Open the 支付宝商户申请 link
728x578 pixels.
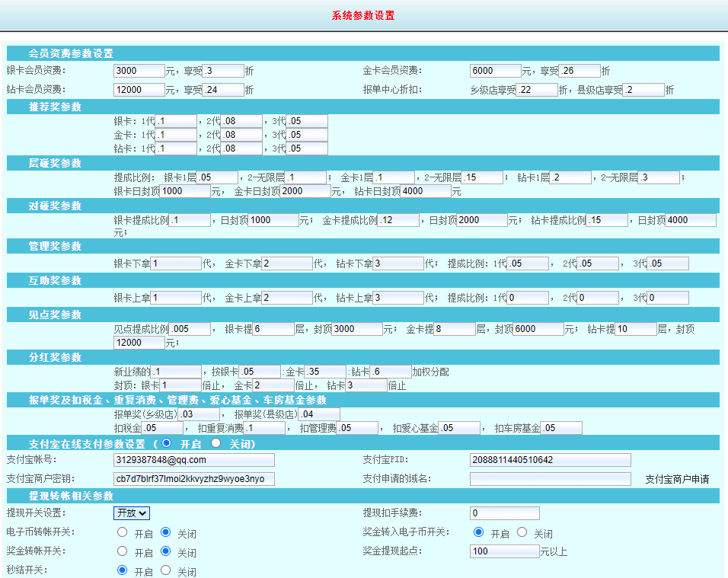coord(677,479)
